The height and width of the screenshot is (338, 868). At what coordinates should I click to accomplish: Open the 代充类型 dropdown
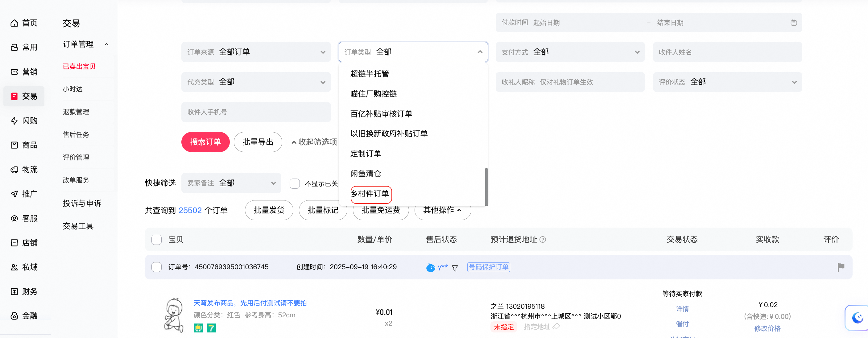coord(256,82)
